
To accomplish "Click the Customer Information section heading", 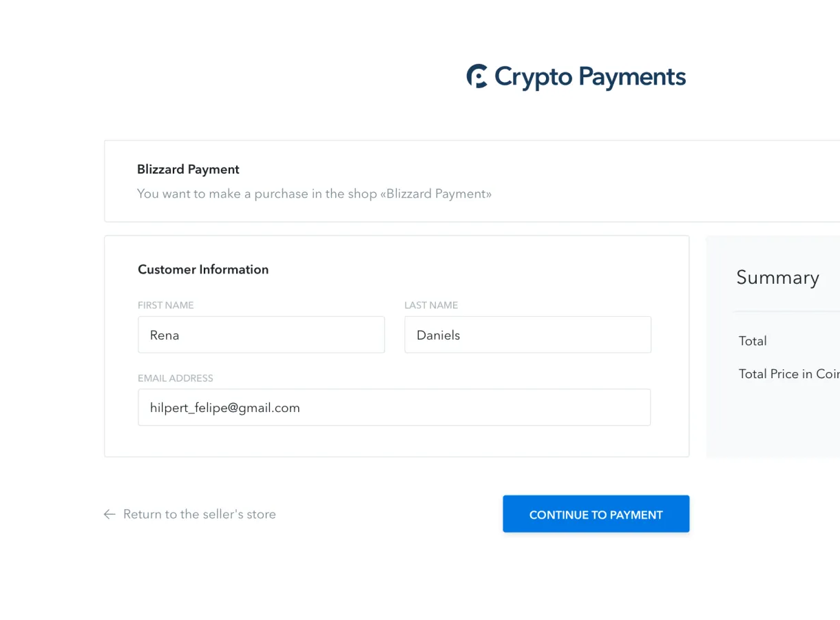I will (x=203, y=269).
